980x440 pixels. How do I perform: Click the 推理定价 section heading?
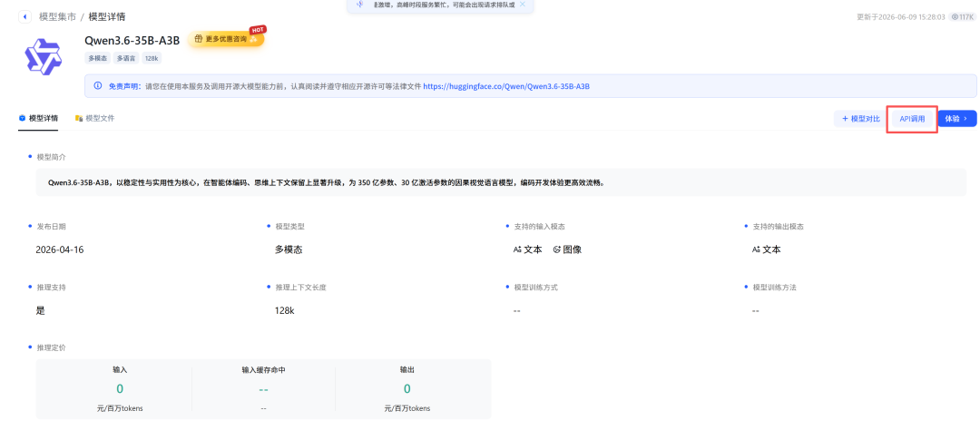point(51,347)
